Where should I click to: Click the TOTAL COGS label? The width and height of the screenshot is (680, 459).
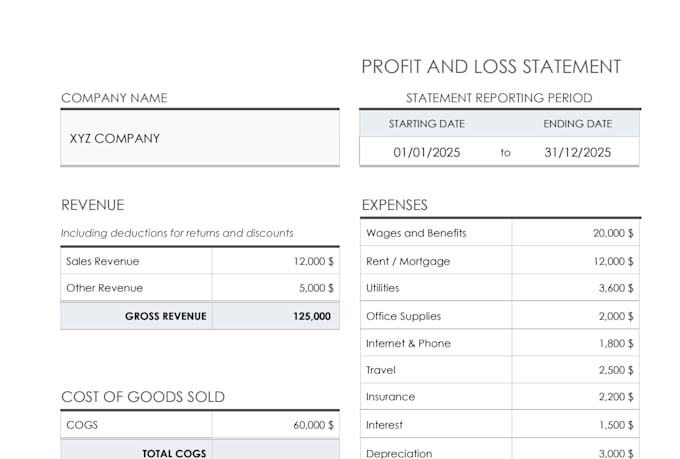[174, 453]
